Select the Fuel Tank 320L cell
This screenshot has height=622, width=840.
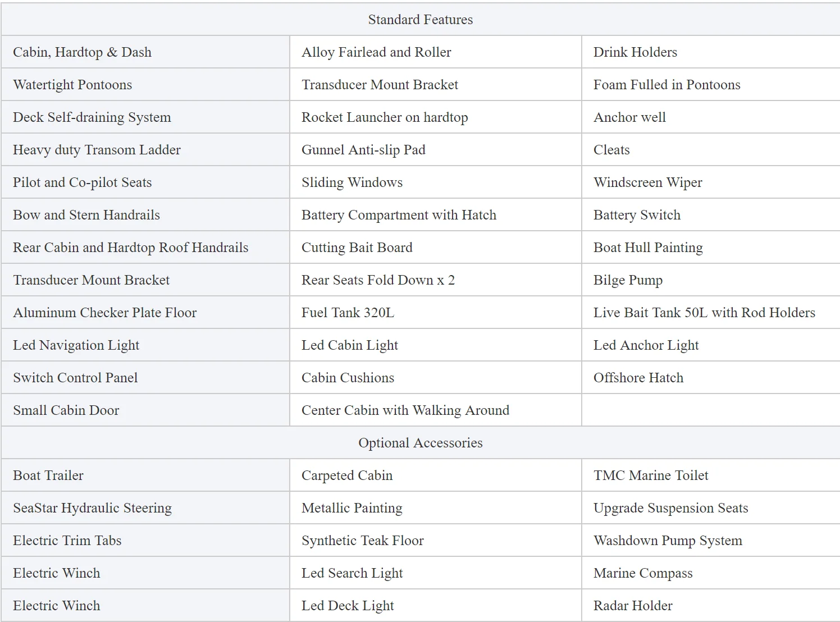point(348,313)
